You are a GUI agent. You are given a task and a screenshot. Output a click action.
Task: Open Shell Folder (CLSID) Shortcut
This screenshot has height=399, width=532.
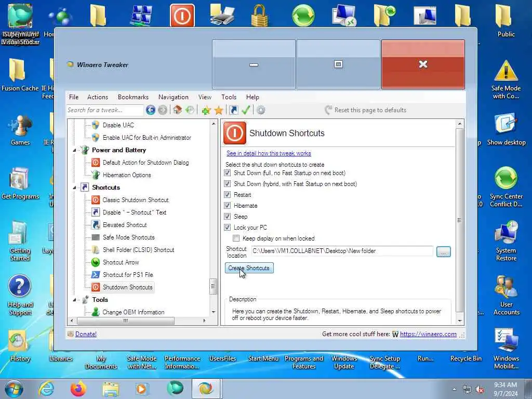(x=138, y=250)
